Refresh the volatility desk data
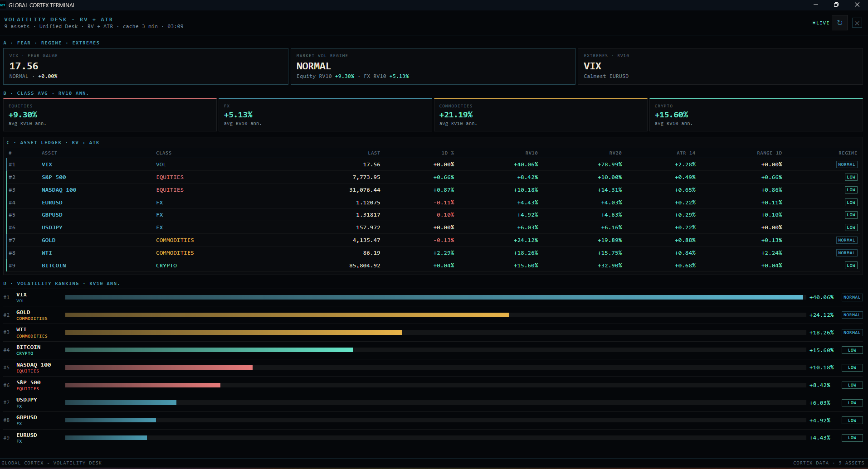 click(x=839, y=23)
